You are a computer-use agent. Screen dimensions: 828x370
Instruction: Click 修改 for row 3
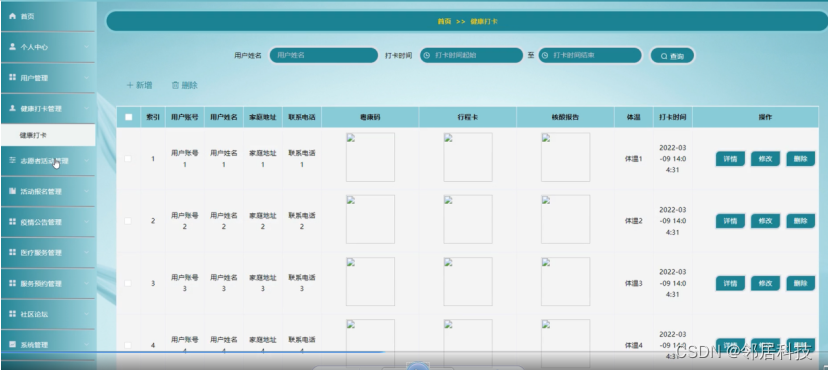[x=765, y=283]
